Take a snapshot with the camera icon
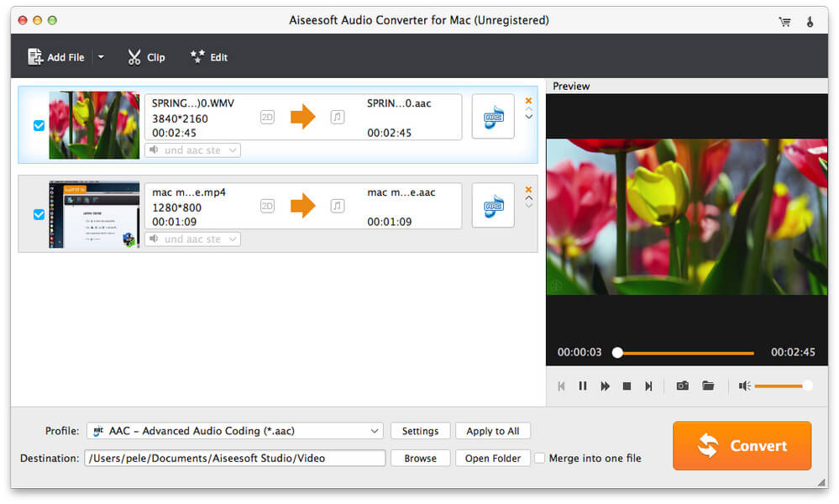Viewport: 839px width, 504px height. [x=682, y=386]
